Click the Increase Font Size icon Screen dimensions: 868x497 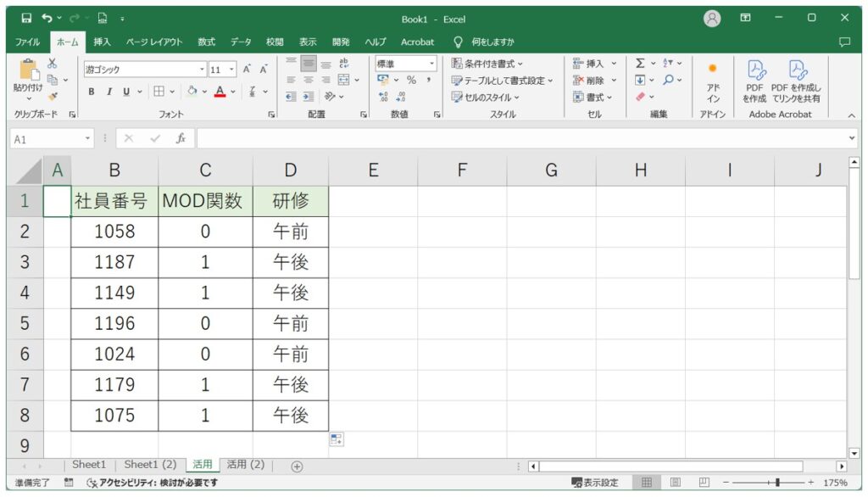(x=247, y=70)
